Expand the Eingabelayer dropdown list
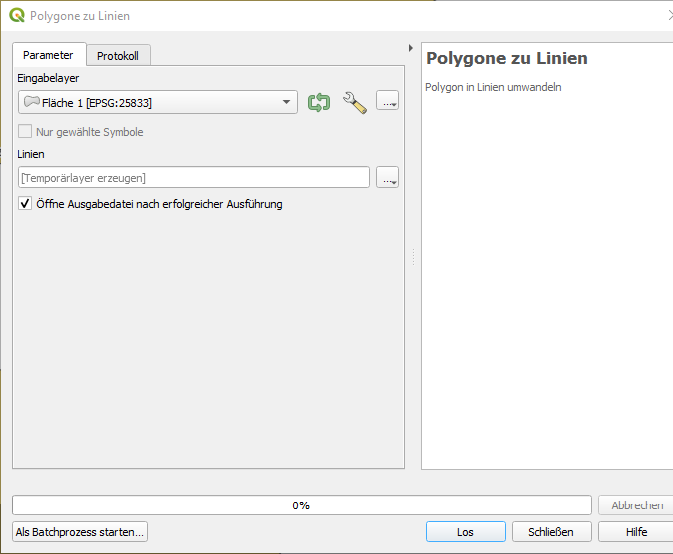The width and height of the screenshot is (673, 554). 286,102
